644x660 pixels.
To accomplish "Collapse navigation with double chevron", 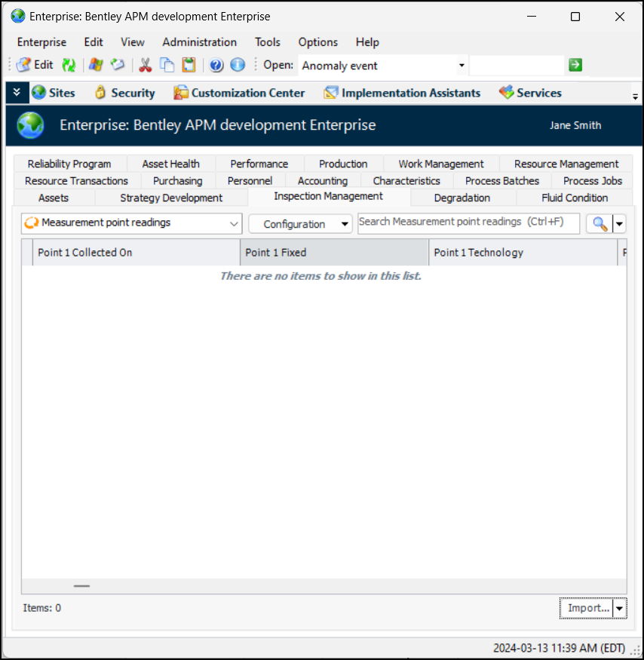I will click(x=17, y=92).
